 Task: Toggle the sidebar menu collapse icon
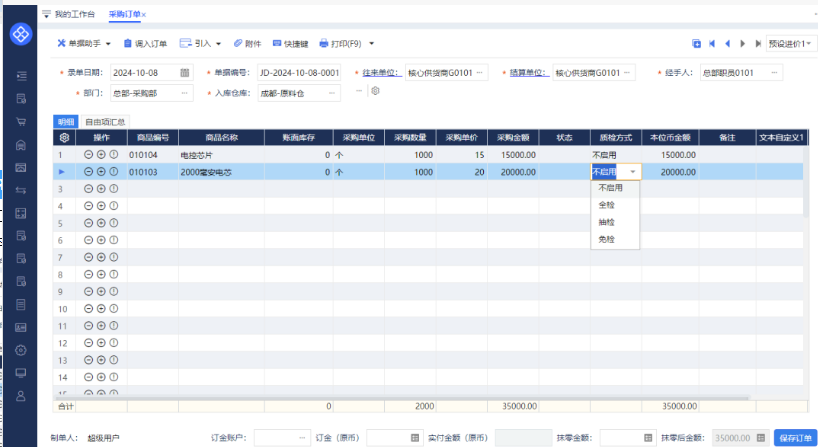point(21,76)
